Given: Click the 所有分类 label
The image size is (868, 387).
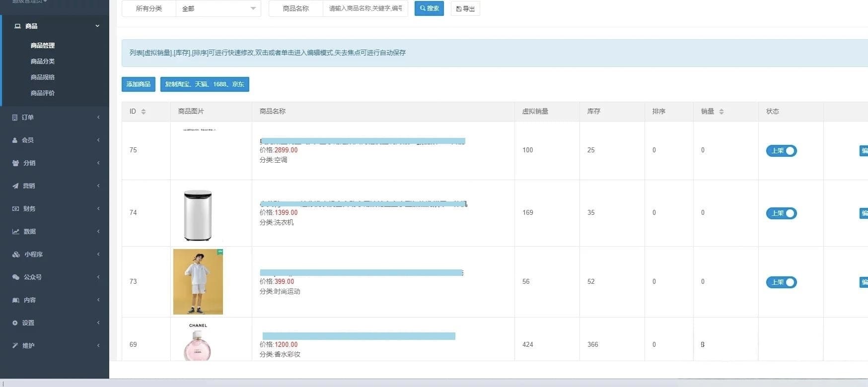Looking at the screenshot, I should (x=149, y=8).
